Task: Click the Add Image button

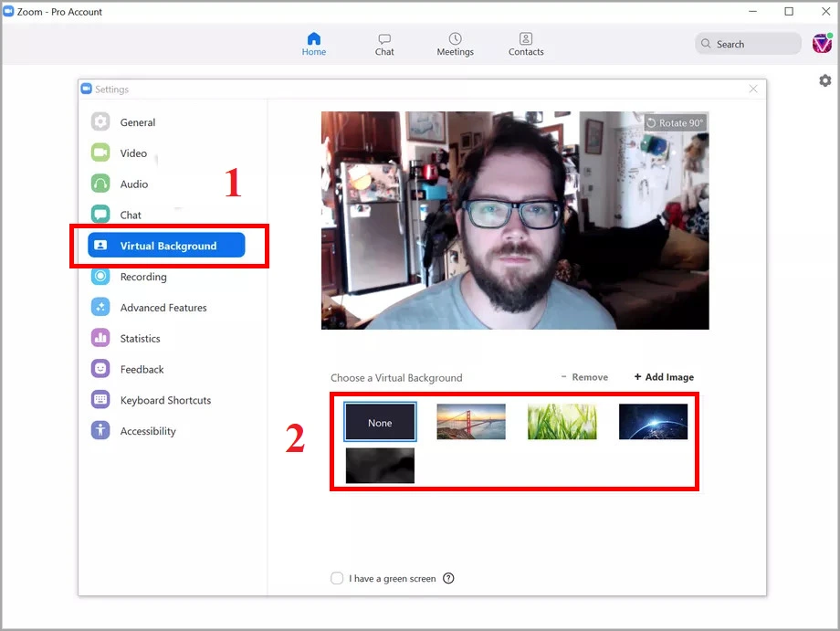Action: pyautogui.click(x=664, y=376)
